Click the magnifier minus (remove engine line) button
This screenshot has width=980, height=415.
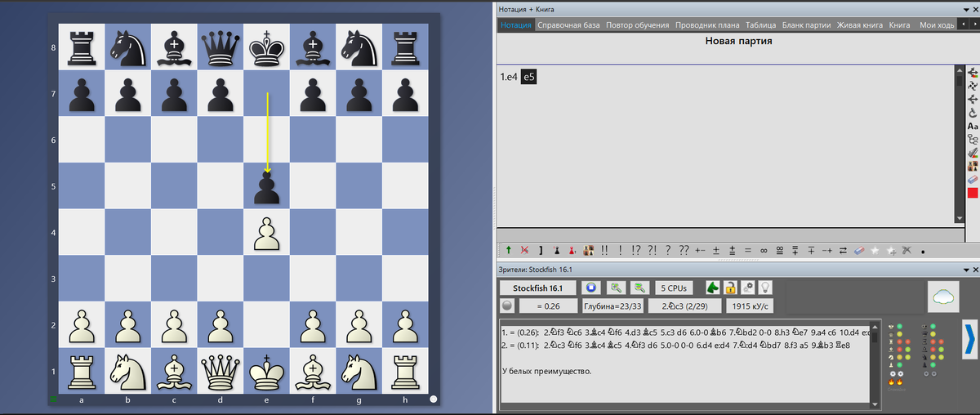pos(639,288)
